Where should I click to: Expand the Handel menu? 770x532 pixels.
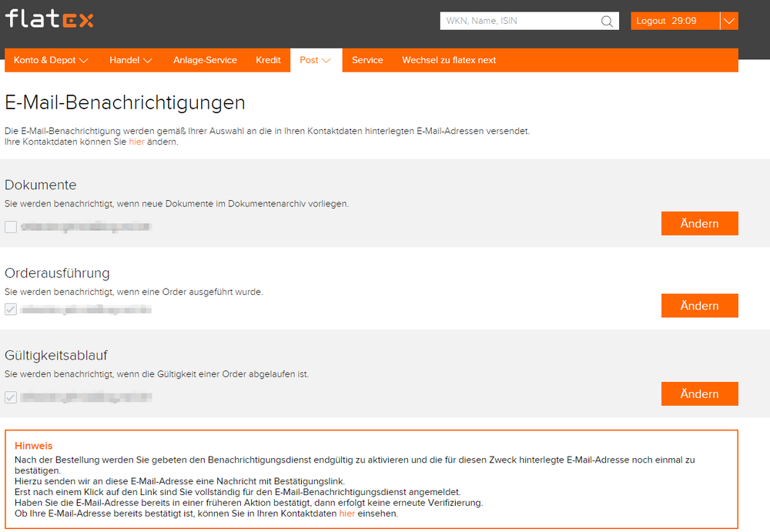coord(131,60)
